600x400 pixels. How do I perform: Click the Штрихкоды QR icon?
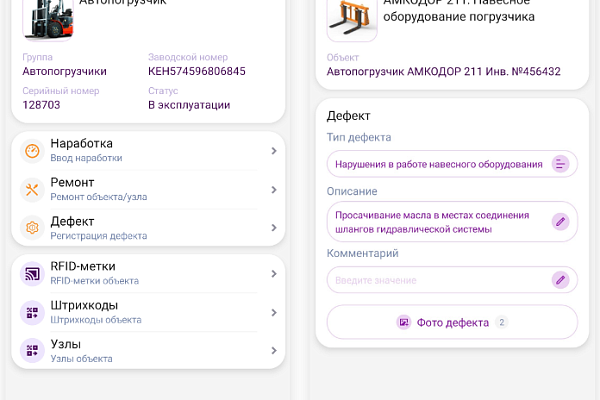click(x=32, y=312)
